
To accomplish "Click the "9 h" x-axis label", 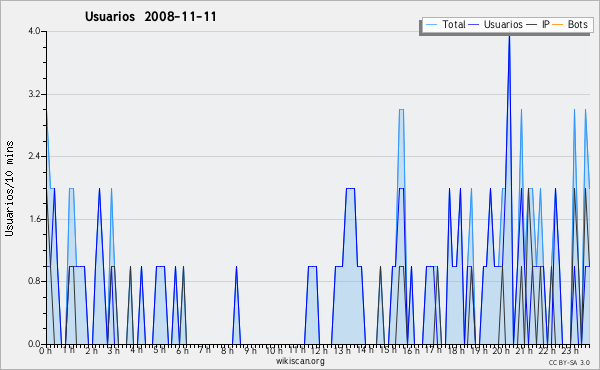I will tap(250, 350).
